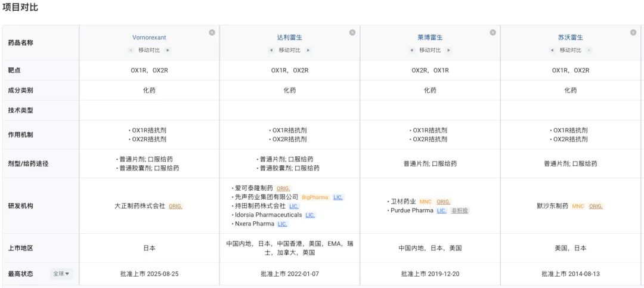
Task: Open the 全球 region dropdown
Action: click(x=61, y=274)
